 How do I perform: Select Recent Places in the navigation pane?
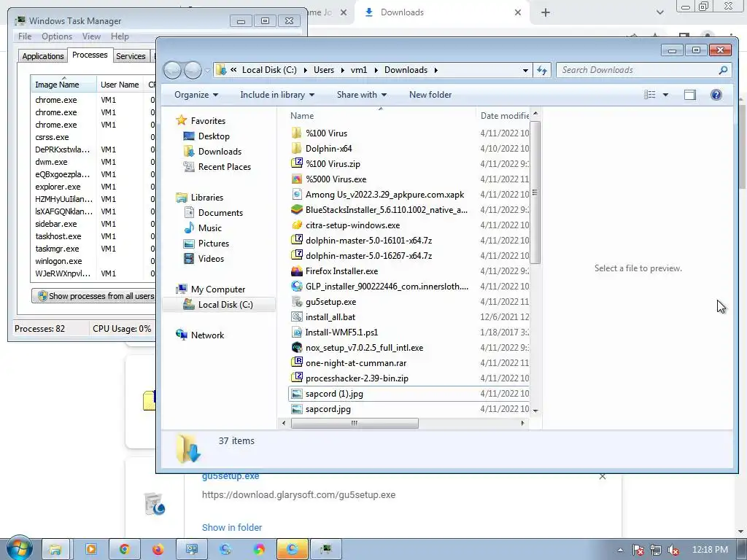(225, 167)
